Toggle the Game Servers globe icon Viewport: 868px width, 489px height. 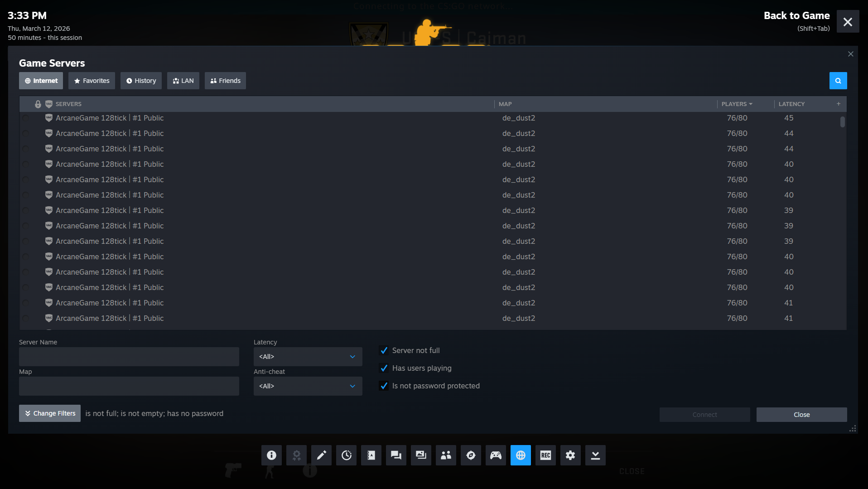(x=521, y=455)
